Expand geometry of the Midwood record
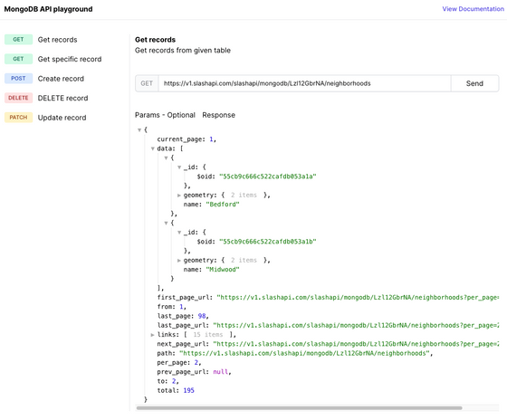Image resolution: width=507 pixels, height=420 pixels. click(179, 261)
